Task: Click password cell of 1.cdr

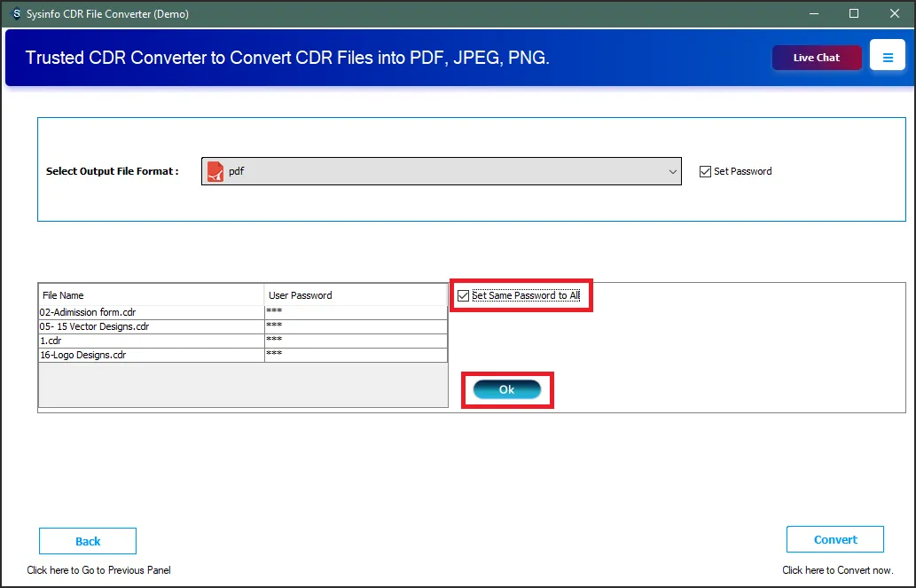Action: click(x=356, y=341)
